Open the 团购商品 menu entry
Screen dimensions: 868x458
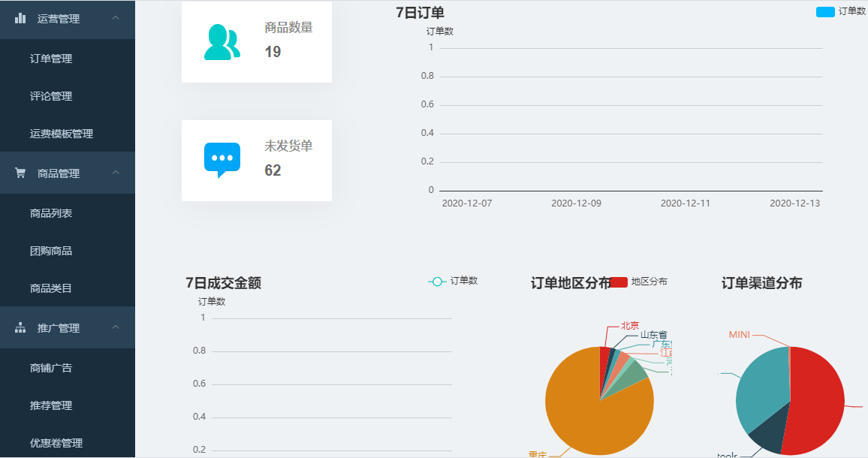(x=51, y=251)
